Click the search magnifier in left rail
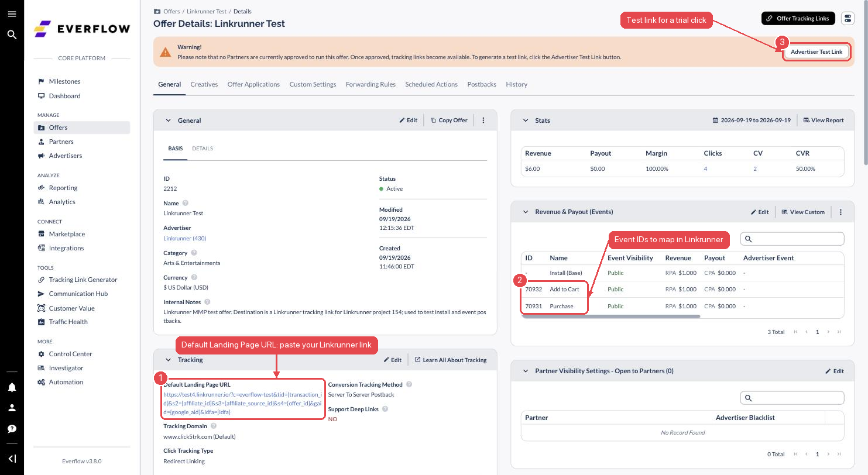 (x=12, y=35)
